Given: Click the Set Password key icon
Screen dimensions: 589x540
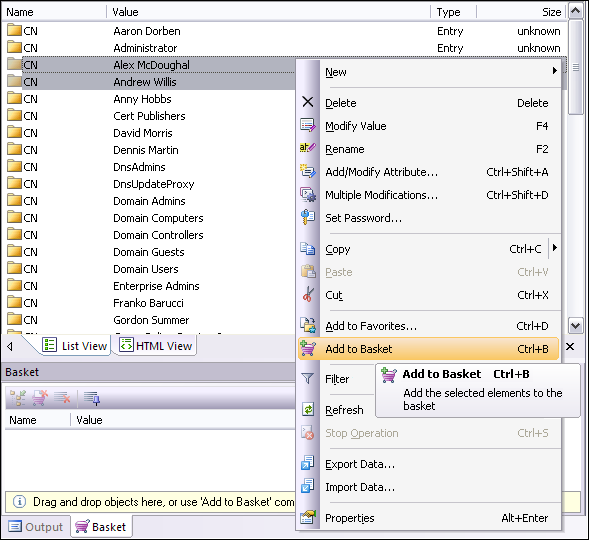Looking at the screenshot, I should (x=308, y=217).
